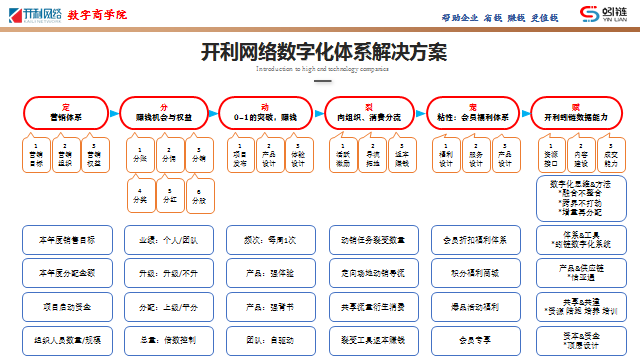Click the YIN LIAN 蚂链 logo
Viewport: 640px width, 360px height.
tap(603, 14)
